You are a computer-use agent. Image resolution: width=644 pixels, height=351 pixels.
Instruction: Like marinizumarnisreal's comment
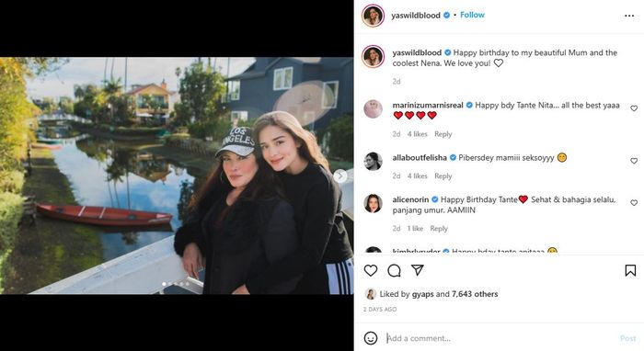(634, 108)
